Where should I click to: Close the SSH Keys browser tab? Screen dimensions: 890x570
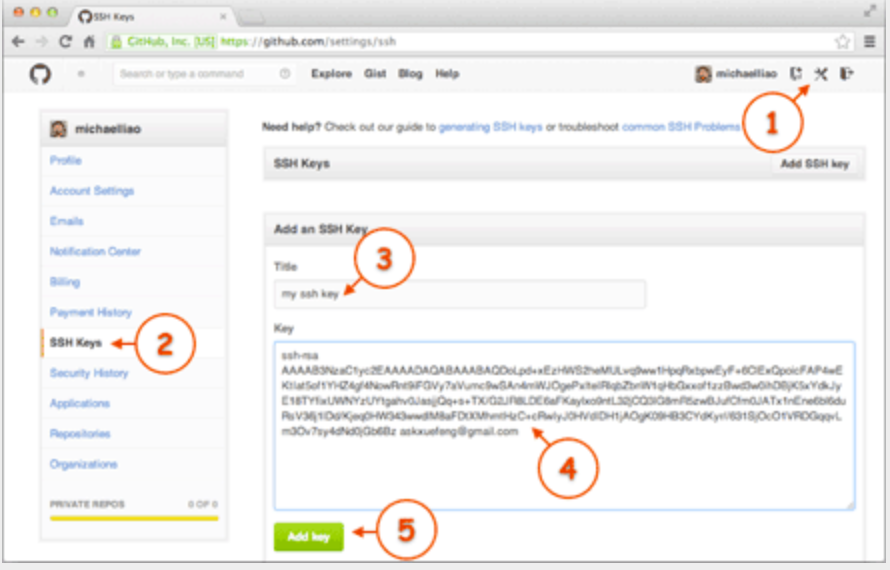(x=223, y=16)
